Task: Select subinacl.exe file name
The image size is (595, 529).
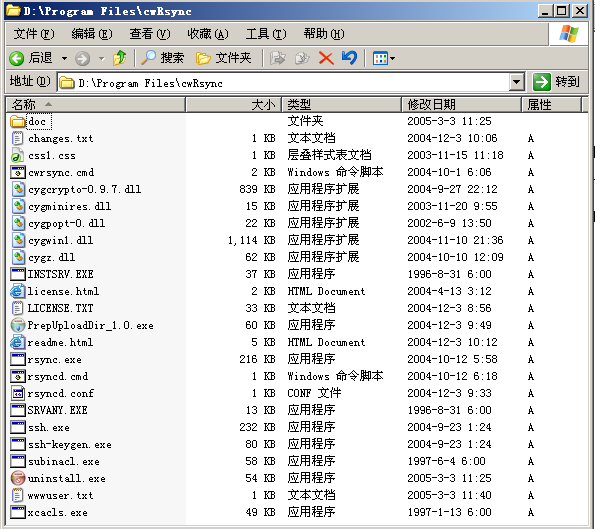Action: 64,461
